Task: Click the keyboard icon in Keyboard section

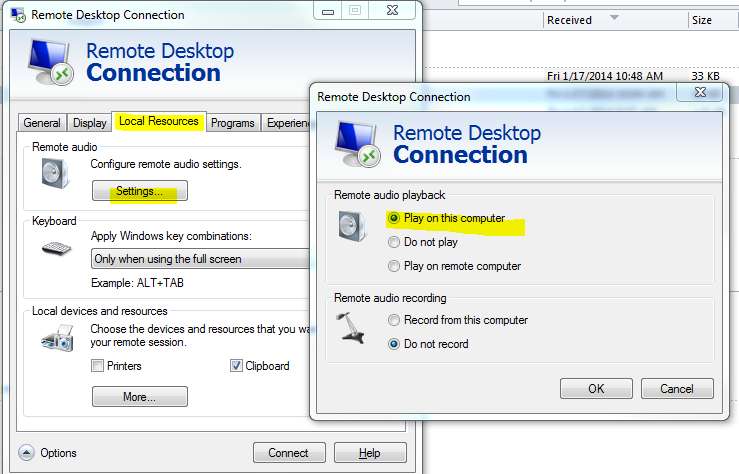Action: pos(56,248)
